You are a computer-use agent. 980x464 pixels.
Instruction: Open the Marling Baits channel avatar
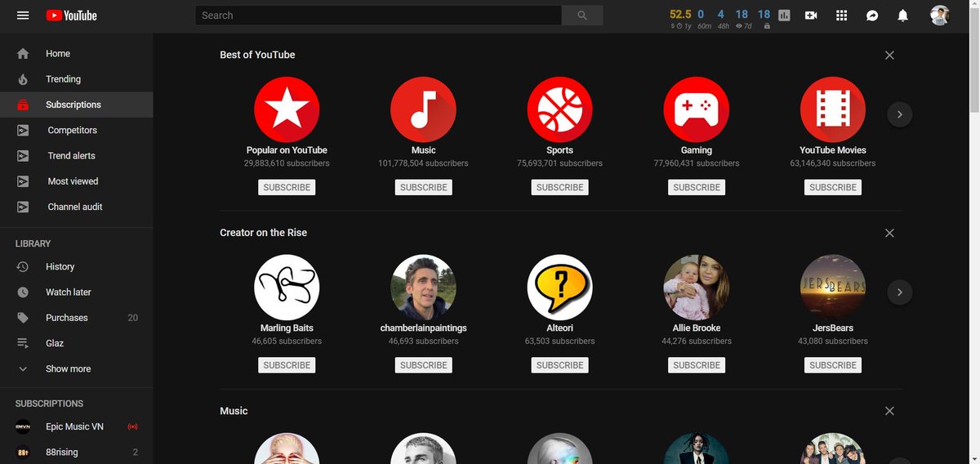pyautogui.click(x=287, y=288)
